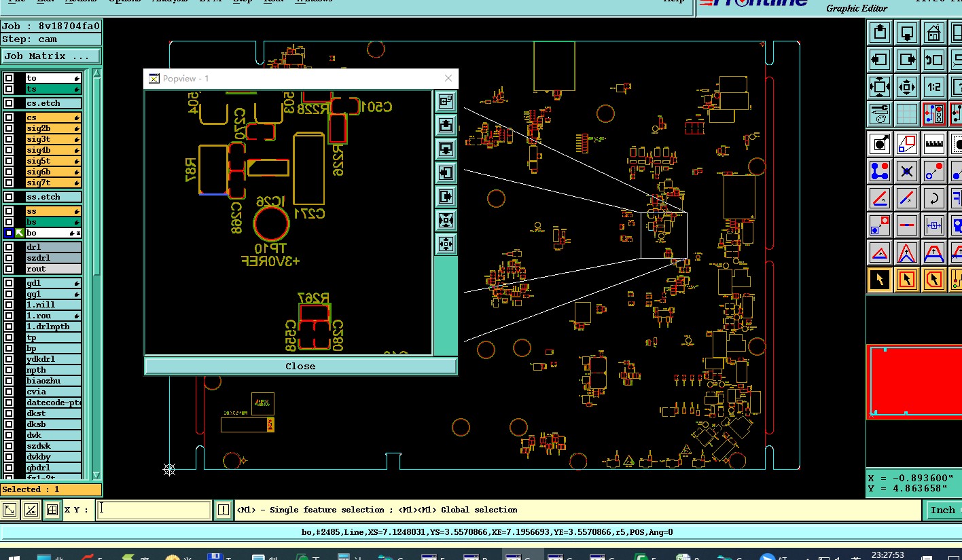Select the szdrl layer name
The height and width of the screenshot is (560, 962).
[53, 258]
